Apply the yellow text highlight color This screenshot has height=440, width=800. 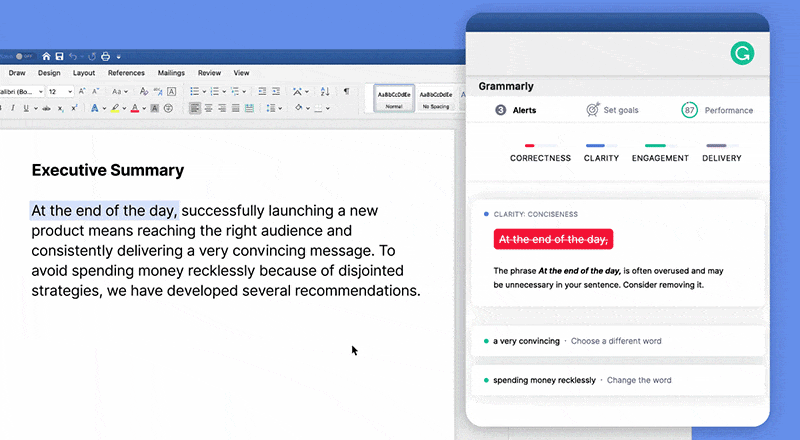(x=115, y=108)
